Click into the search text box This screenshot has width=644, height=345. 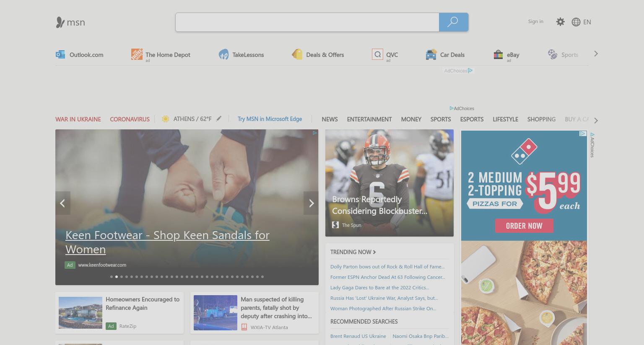coord(307,22)
